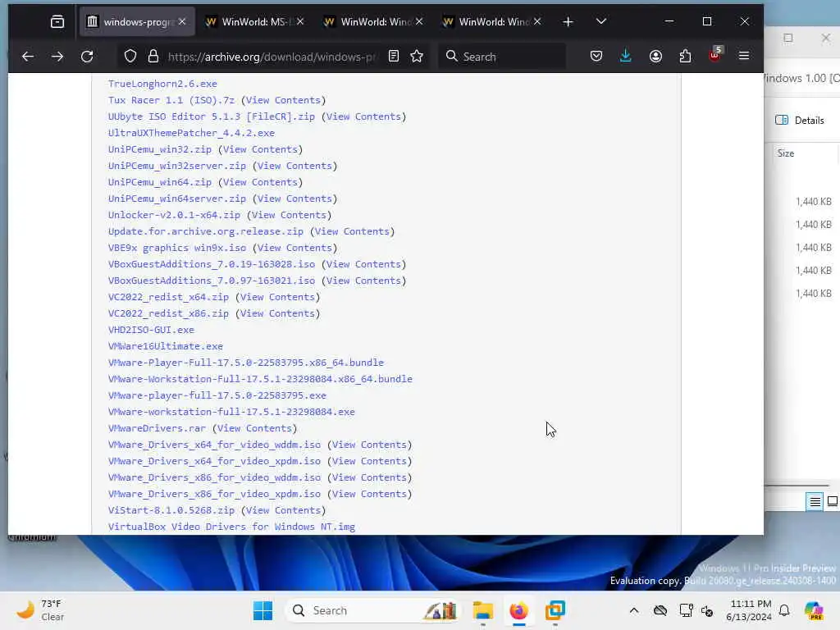Open VMware_Drivers_x86_for_video_xpdm.iso link
The image size is (840, 630).
[x=214, y=494]
